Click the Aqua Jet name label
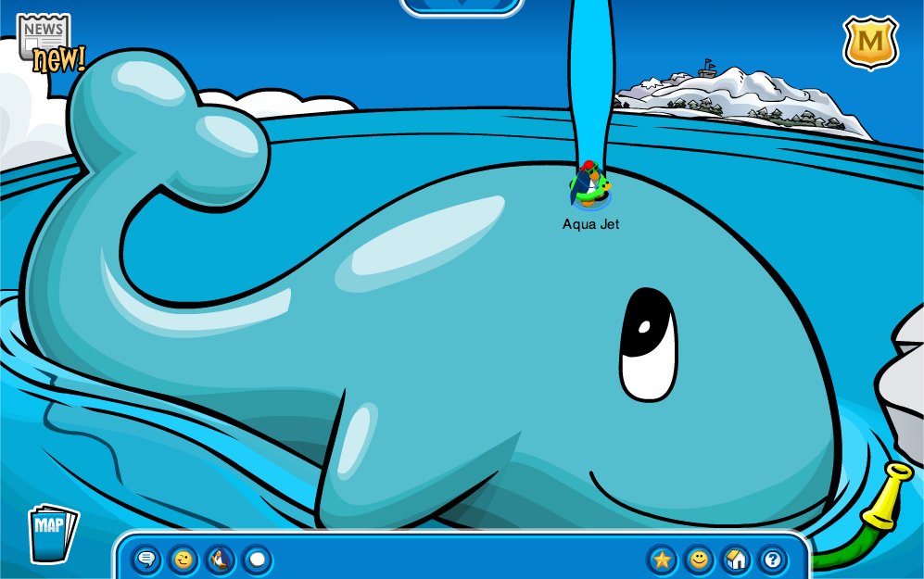Viewport: 924px width, 579px height. click(x=590, y=224)
